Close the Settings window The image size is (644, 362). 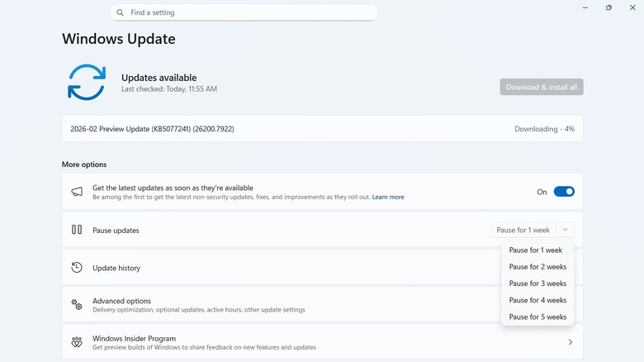pyautogui.click(x=632, y=7)
